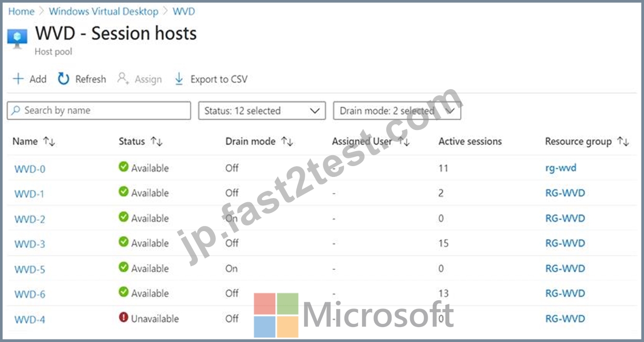Viewport: 644px width, 342px height.
Task: Sort by Status column arrows
Action: (156, 142)
